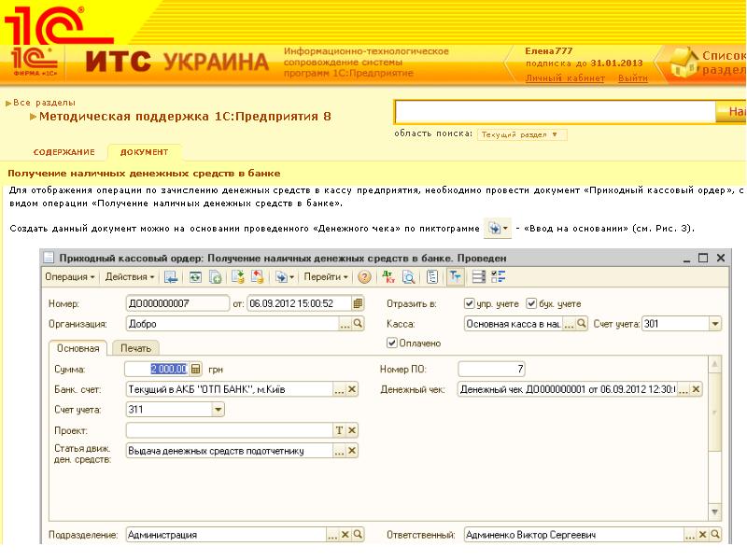
Task: Click the calendar icon beside the date field
Action: [358, 303]
